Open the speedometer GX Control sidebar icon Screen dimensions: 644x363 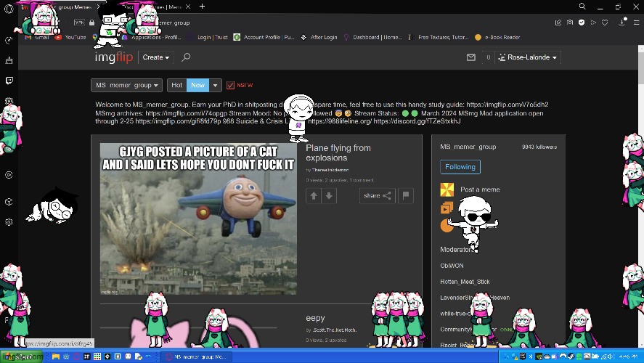coord(9,40)
